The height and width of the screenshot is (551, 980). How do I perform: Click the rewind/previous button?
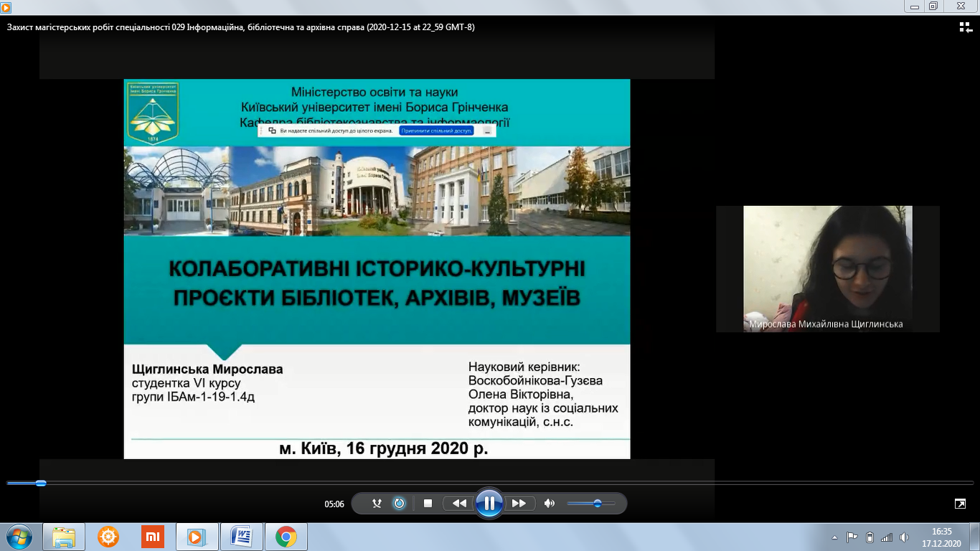(458, 504)
